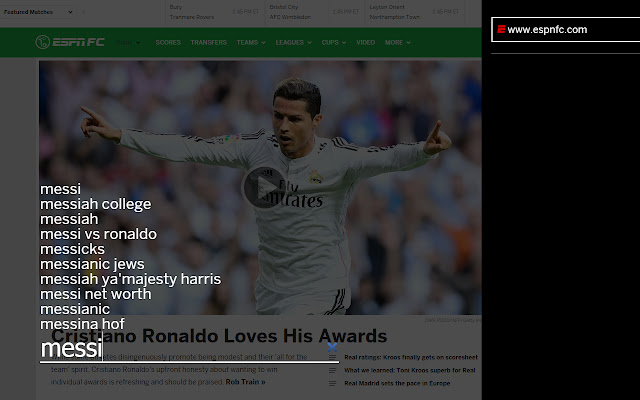Open the list icon beside Real Madrid sets the pace
Viewport: 640px width, 400px height.
[333, 383]
